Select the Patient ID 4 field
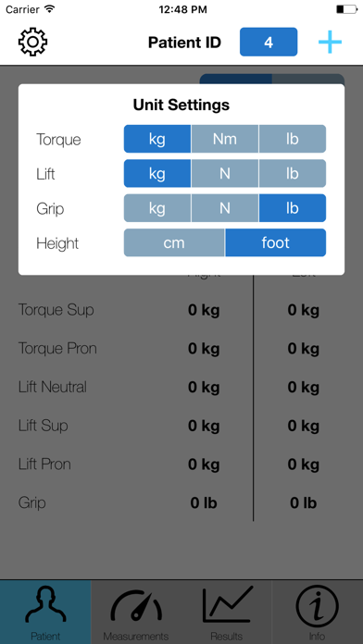This screenshot has height=644, width=363. [x=269, y=42]
